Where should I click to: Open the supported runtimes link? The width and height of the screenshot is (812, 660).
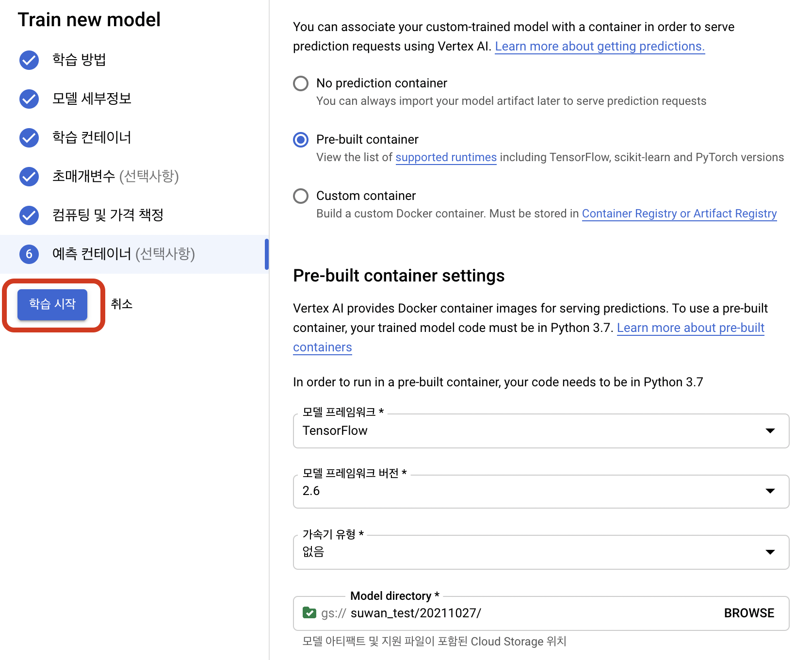tap(446, 157)
